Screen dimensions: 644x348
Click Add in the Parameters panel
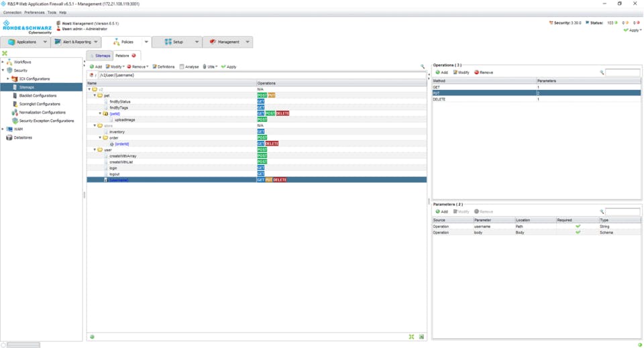441,211
